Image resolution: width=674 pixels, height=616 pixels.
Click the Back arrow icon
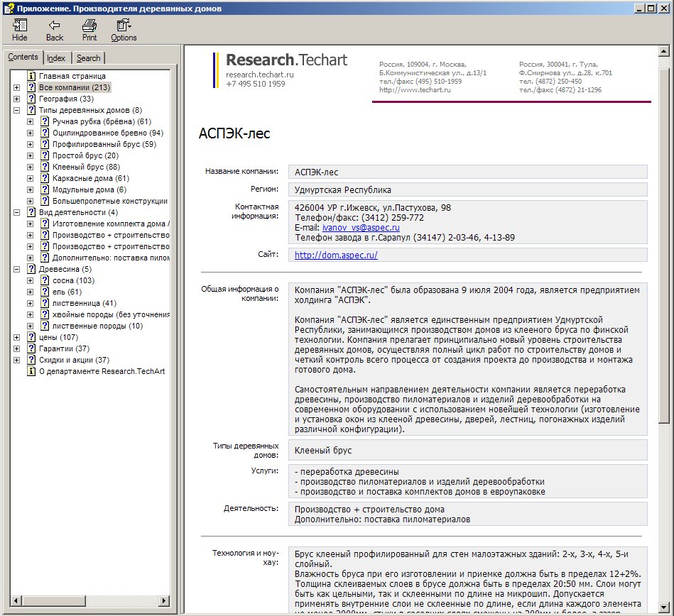click(55, 25)
